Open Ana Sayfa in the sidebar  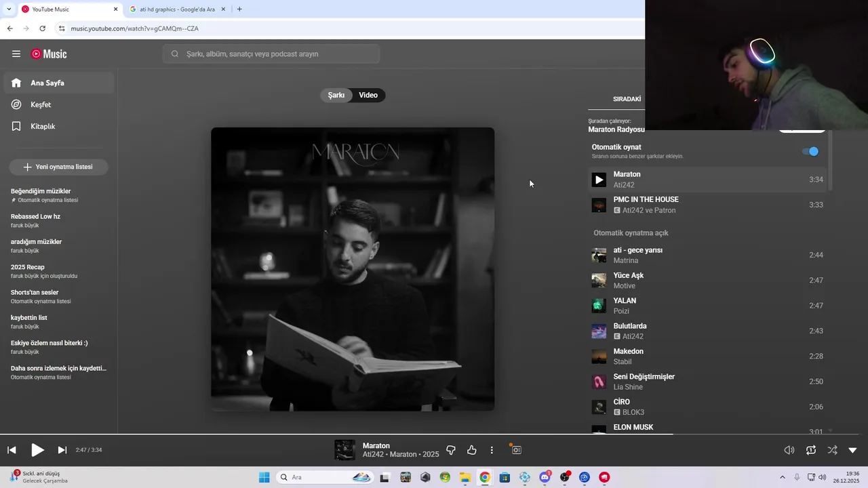point(59,83)
